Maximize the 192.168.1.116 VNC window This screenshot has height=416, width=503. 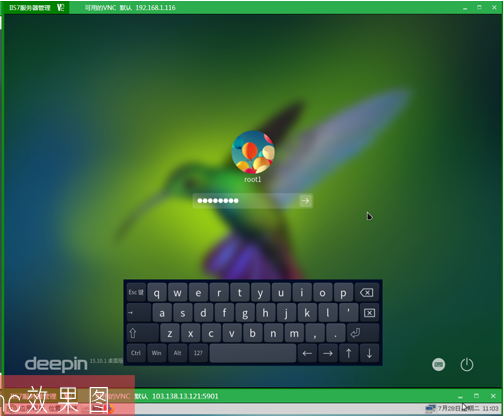tap(479, 7)
